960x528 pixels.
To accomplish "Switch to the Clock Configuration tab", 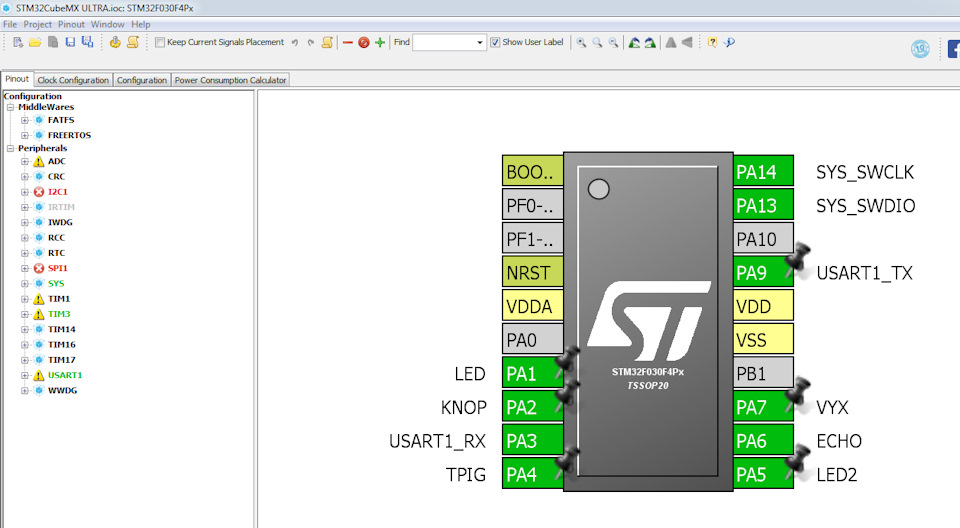I will coord(73,80).
